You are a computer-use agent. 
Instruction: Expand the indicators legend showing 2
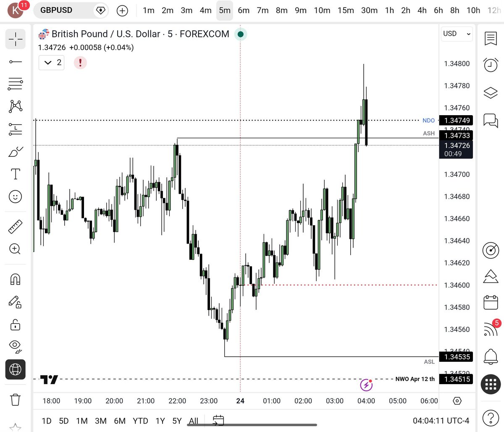[x=52, y=63]
